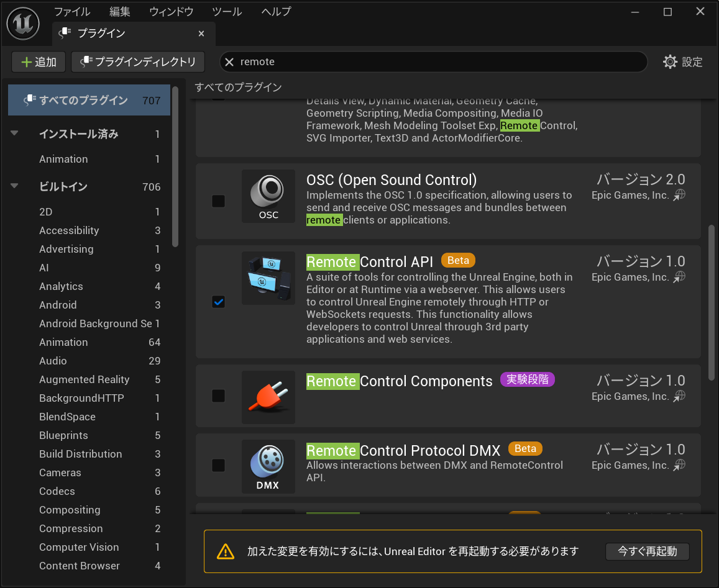Screen dimensions: 719x588
Task: Click the plugin list scrollbar
Action: pos(711,302)
